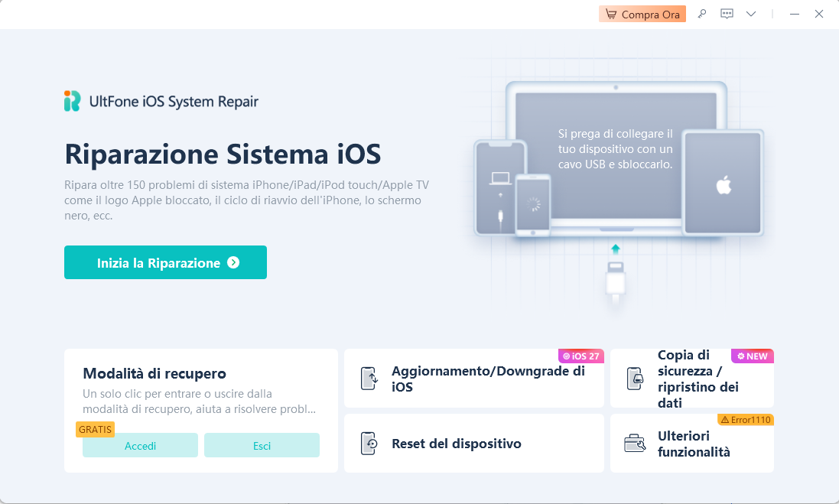Click the Compra Ora purchase button
The image size is (839, 504).
(642, 15)
